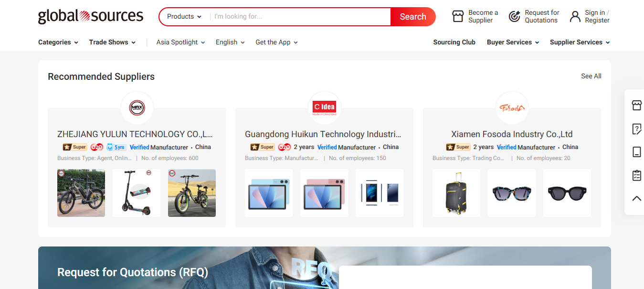Screen dimensions: 644x289
Task: Click O2O badge on Guangdong Huikun card
Action: coord(285,147)
